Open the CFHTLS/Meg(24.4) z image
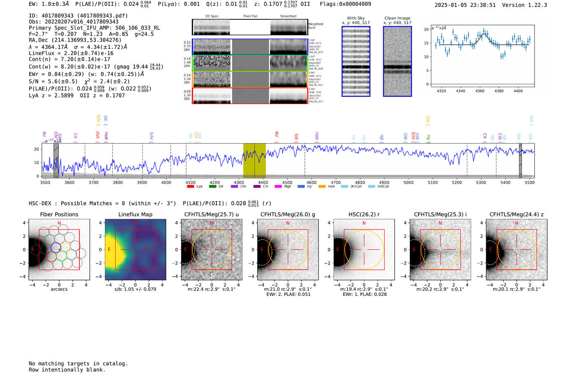 tap(516, 250)
